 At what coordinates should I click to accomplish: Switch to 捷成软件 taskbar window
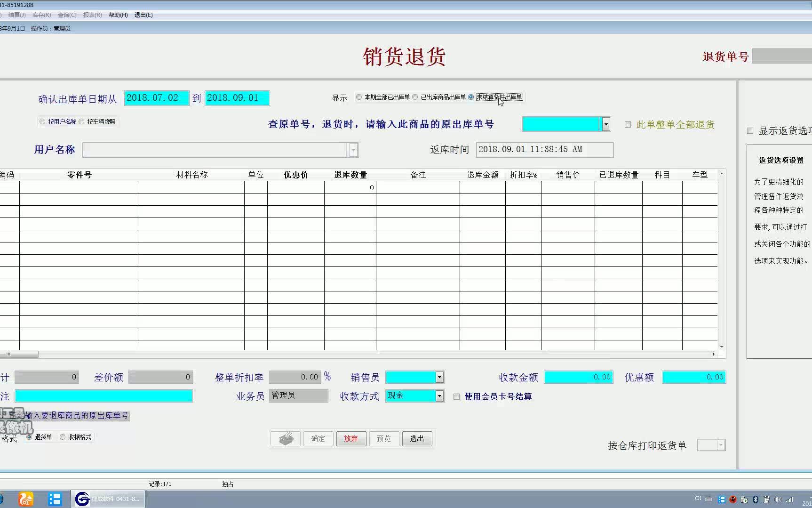click(108, 499)
